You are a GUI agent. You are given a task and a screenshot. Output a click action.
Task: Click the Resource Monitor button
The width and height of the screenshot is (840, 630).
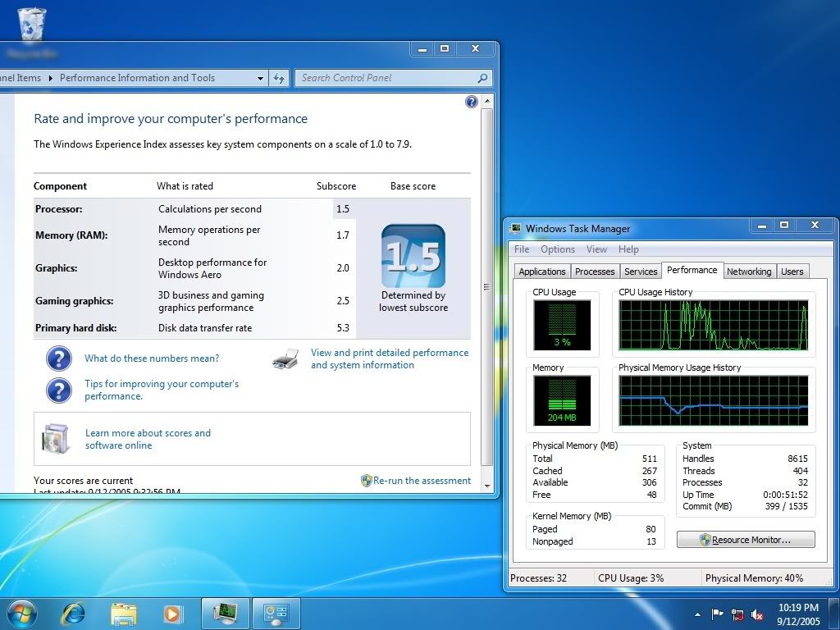[745, 540]
